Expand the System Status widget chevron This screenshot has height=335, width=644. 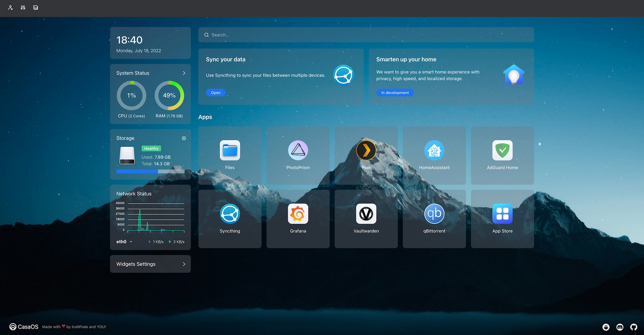click(184, 73)
